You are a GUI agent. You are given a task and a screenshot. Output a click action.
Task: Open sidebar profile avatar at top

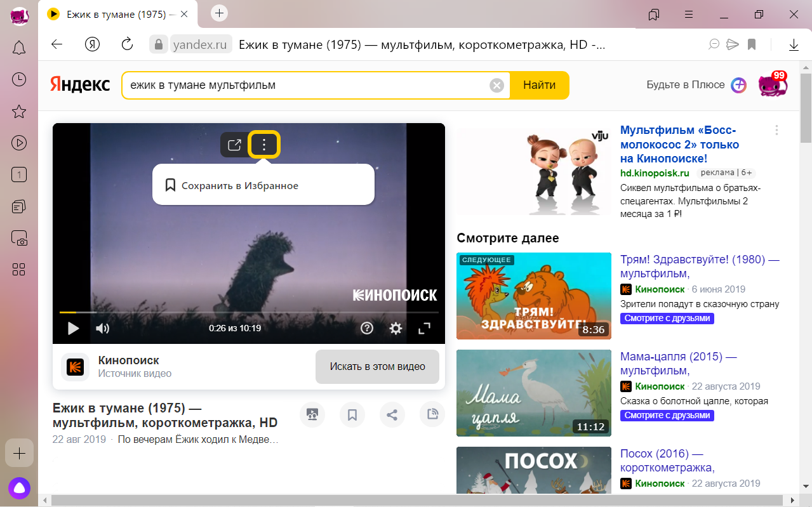coord(19,15)
